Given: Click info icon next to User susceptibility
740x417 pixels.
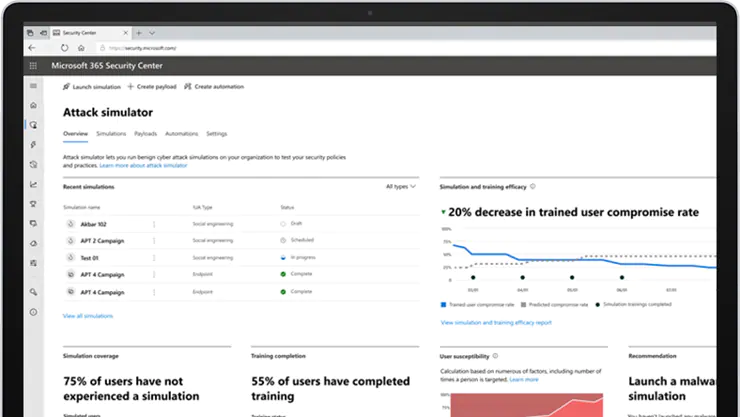Looking at the screenshot, I should pyautogui.click(x=497, y=355).
